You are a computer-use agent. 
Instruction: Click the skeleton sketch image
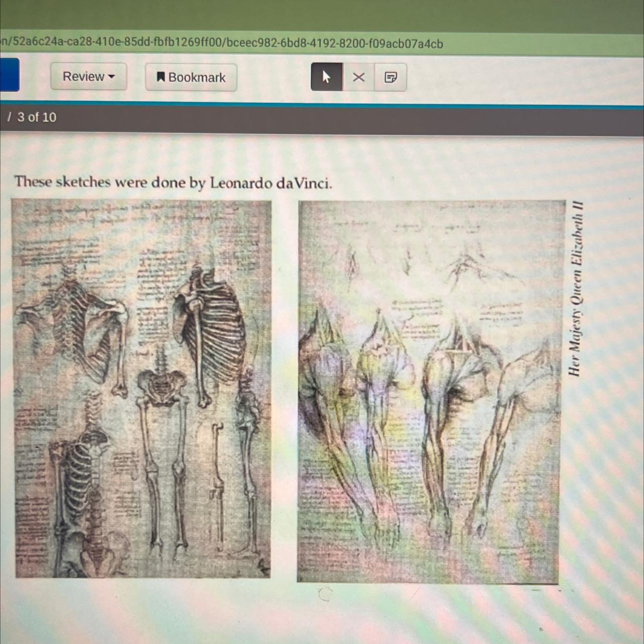(x=142, y=389)
